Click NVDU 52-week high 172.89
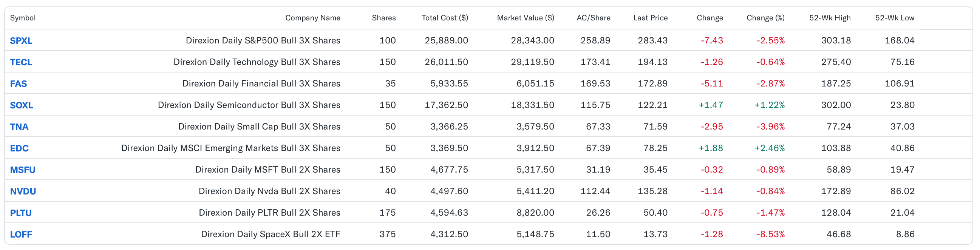This screenshot has height=250, width=980. [836, 191]
